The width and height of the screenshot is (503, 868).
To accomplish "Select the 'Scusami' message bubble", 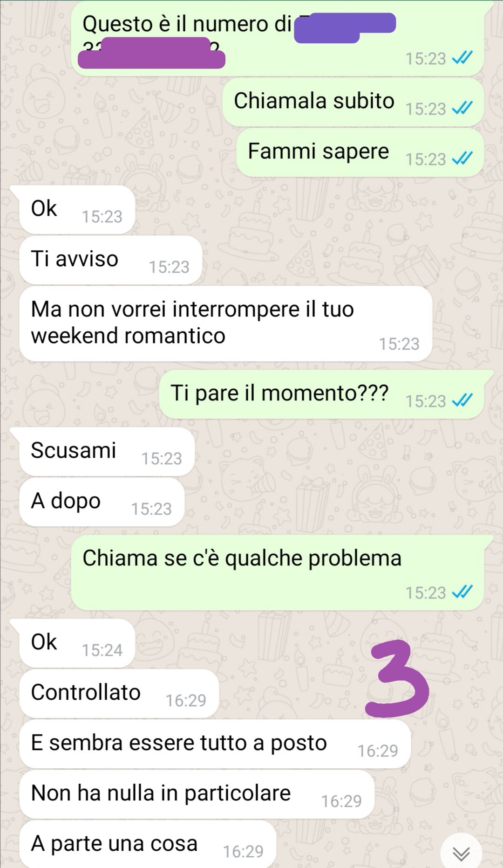I will click(x=107, y=451).
